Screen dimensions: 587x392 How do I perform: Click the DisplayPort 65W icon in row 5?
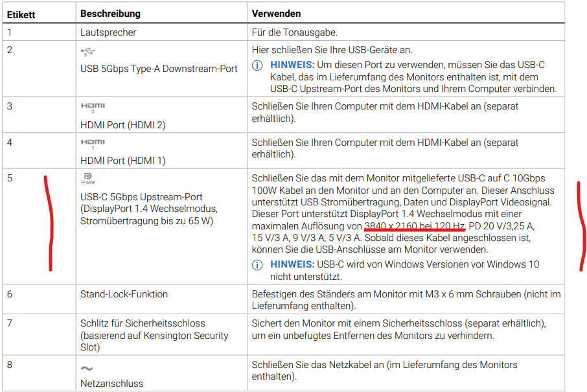pyautogui.click(x=88, y=179)
